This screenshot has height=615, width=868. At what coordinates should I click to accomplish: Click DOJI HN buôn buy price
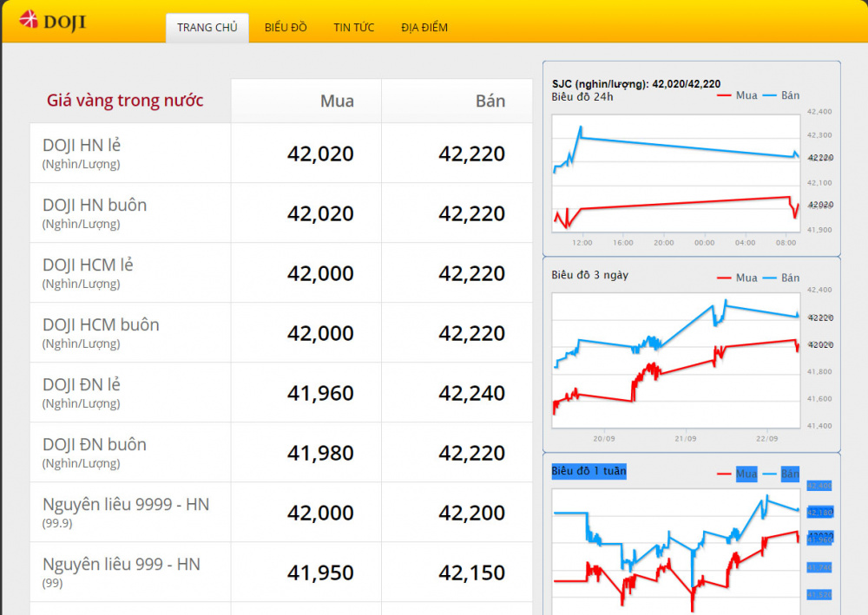click(320, 213)
